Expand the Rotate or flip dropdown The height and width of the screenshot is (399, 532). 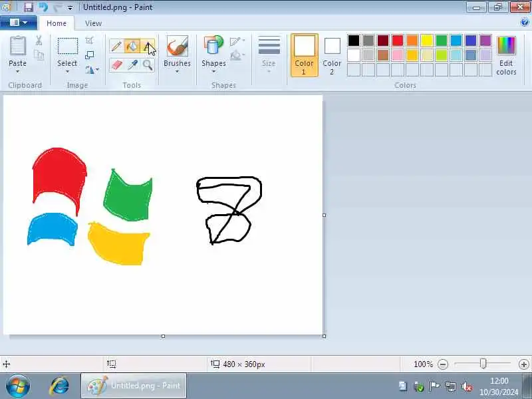click(92, 70)
